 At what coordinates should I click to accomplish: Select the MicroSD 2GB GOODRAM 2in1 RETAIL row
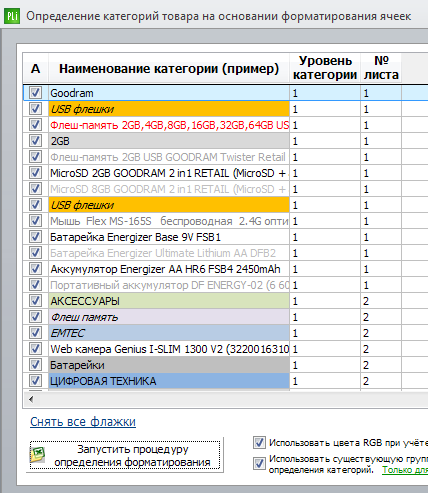tap(169, 173)
